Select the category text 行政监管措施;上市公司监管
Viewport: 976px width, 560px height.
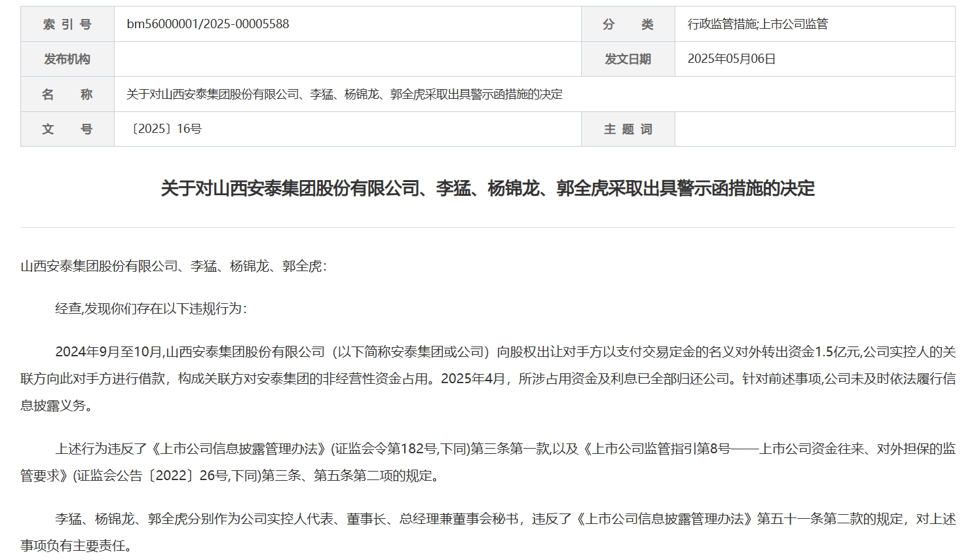[x=758, y=24]
